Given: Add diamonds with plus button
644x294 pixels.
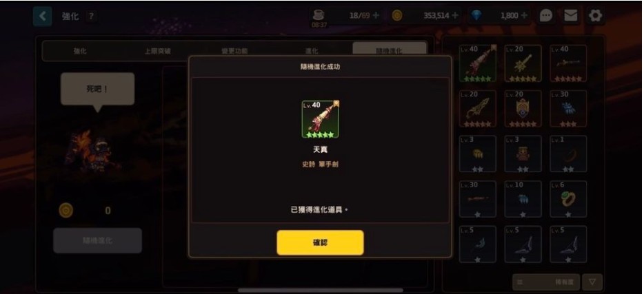Looking at the screenshot, I should (524, 16).
